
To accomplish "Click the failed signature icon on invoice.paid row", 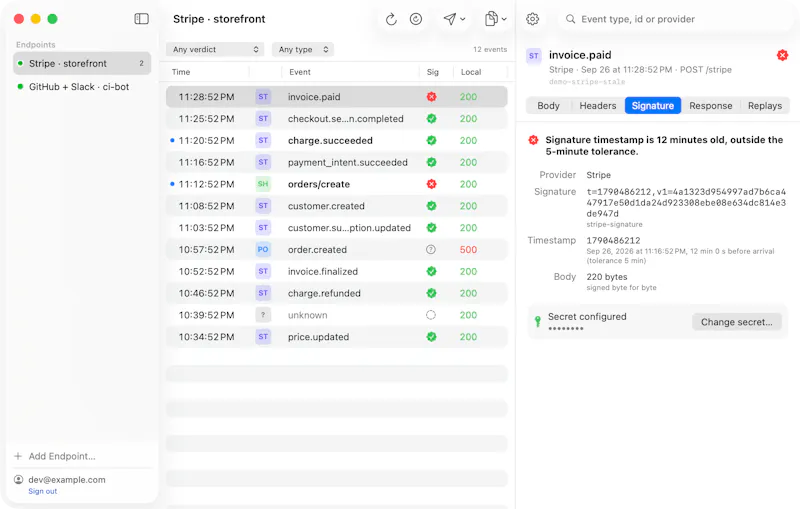I will coord(432,96).
